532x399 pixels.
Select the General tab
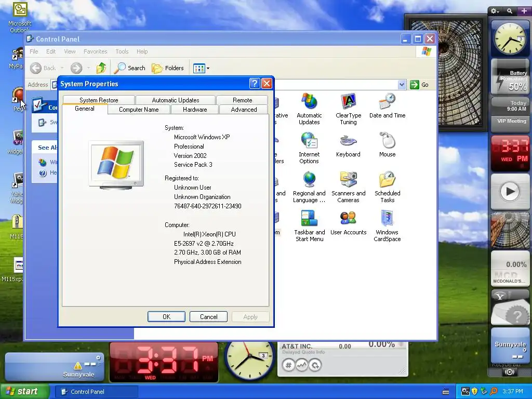[x=85, y=109]
